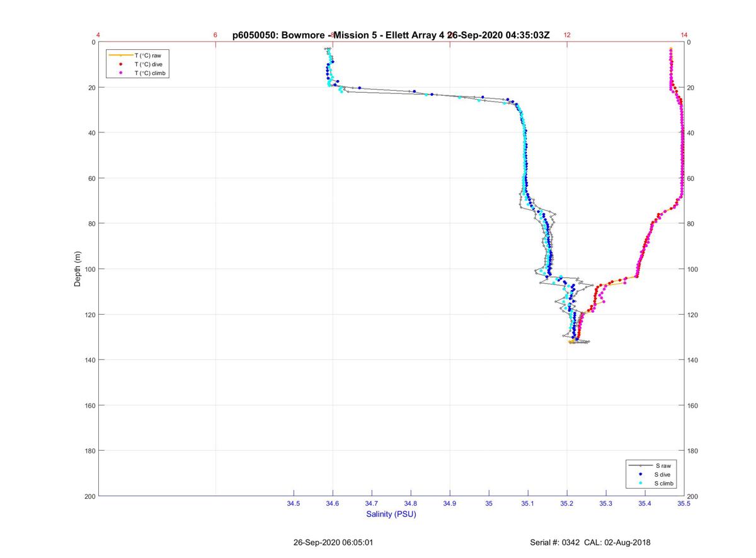Click the red dot marker for T dive
Image resolution: width=756 pixels, height=558 pixels.
[120, 64]
